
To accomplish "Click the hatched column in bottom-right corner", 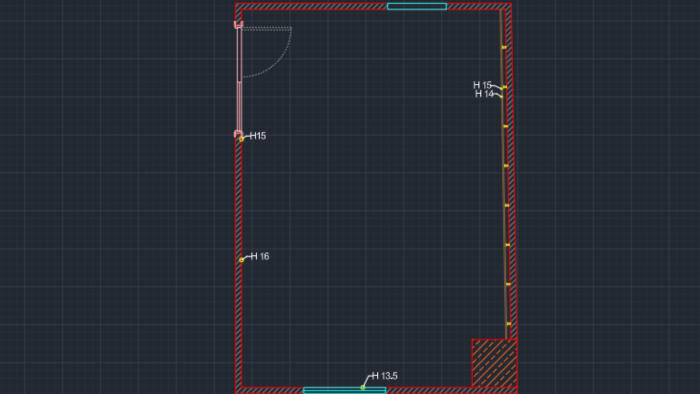I will pos(495,363).
